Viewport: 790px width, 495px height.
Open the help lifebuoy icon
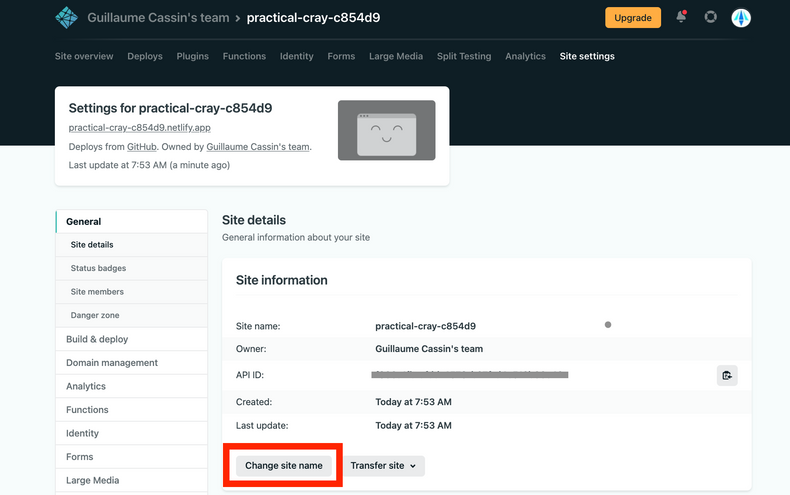(x=710, y=17)
